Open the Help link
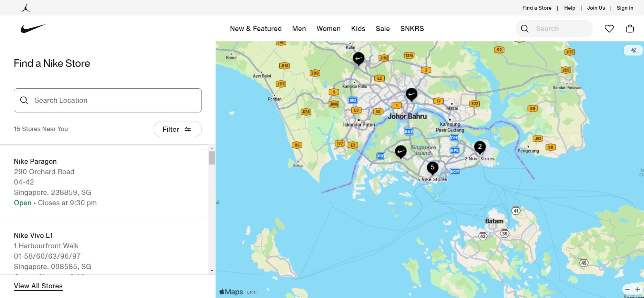The height and width of the screenshot is (298, 644). 570,8
